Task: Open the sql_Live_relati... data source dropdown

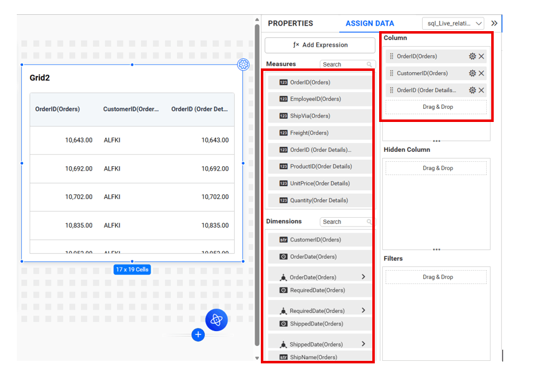Action: (x=453, y=23)
